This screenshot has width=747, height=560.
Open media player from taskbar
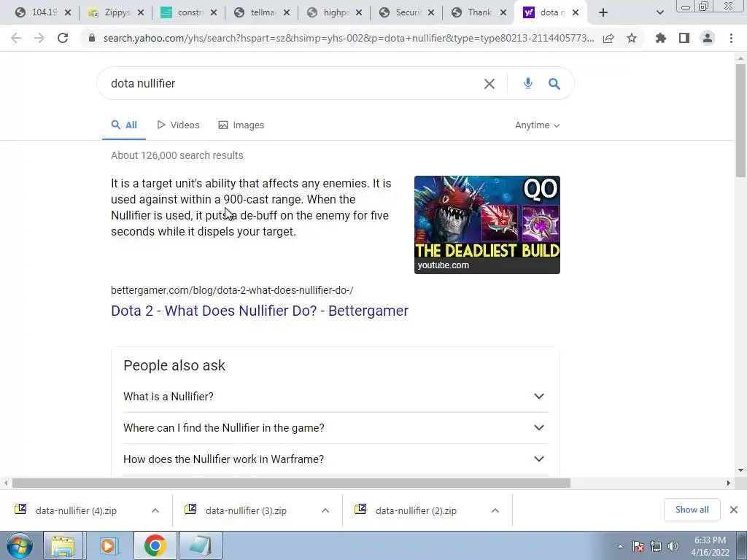109,545
